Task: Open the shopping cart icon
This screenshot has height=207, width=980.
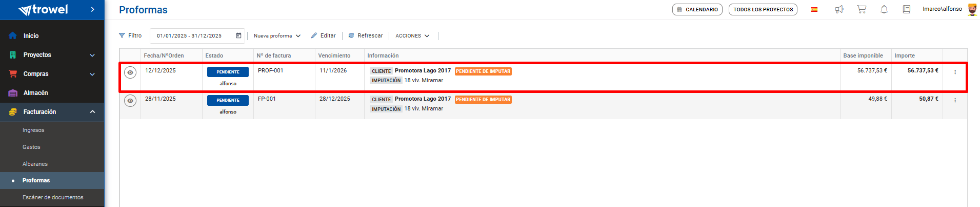Action: click(x=862, y=9)
